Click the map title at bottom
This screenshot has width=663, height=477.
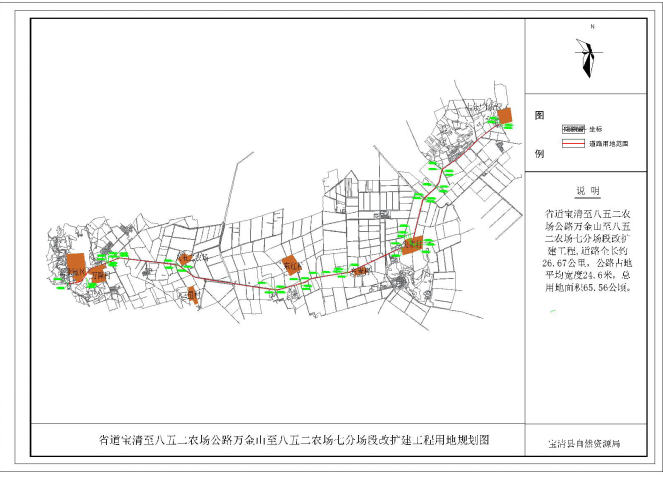294,439
